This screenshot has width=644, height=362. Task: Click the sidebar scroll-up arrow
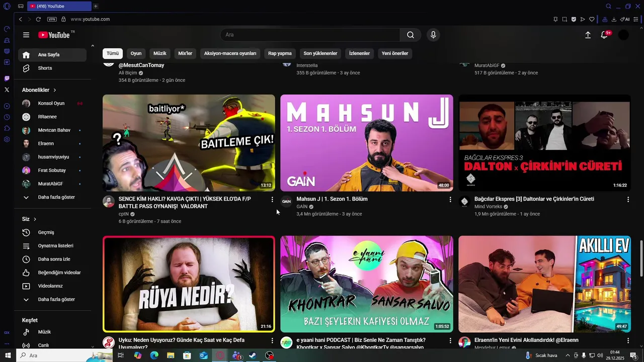[93, 46]
